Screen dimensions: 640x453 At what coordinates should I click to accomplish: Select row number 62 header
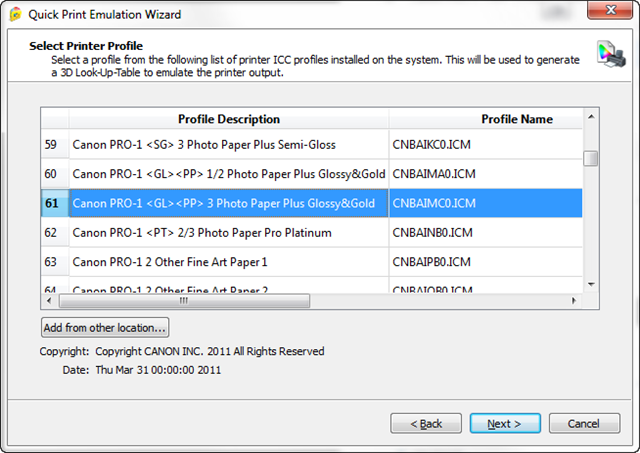click(x=55, y=233)
